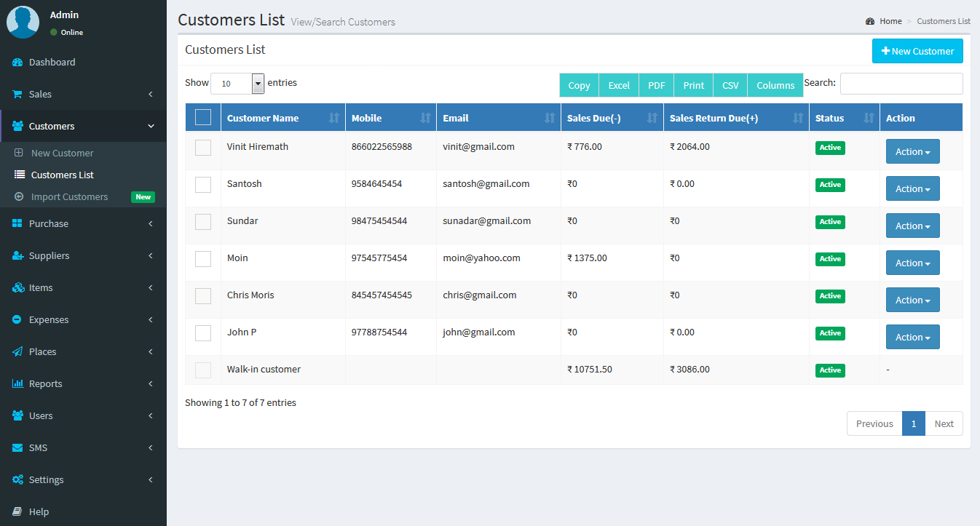This screenshot has width=980, height=526.
Task: Click the Import Customers arrow icon
Action: click(x=19, y=196)
